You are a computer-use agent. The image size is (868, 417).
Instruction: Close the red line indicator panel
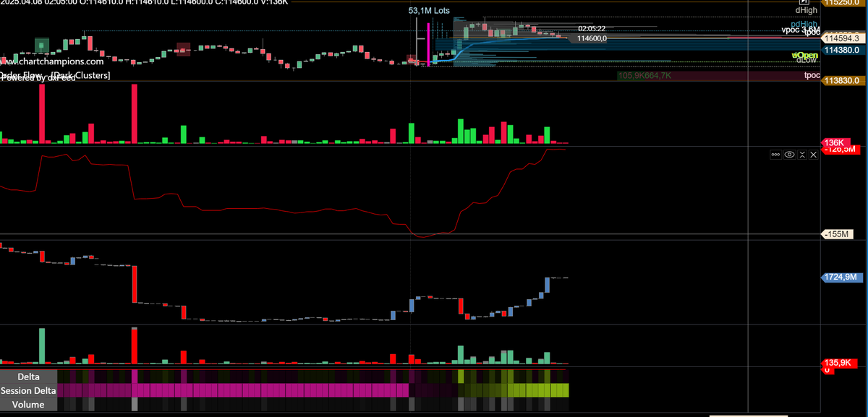(x=812, y=155)
